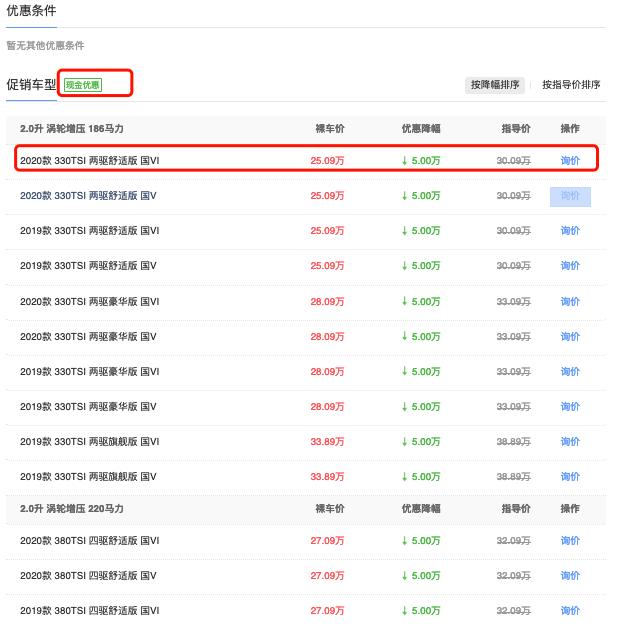This screenshot has height=626, width=620.
Task: Click 询价 for 2019款 330TSI 两驱旗舰版 国VI
Action: point(570,442)
